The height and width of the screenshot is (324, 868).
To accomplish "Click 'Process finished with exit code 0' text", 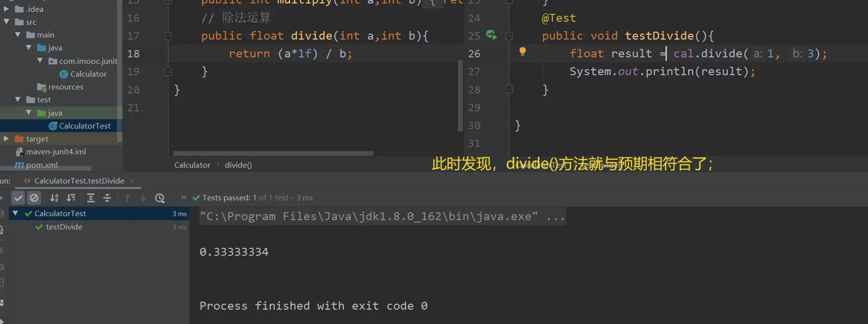I will coord(314,306).
